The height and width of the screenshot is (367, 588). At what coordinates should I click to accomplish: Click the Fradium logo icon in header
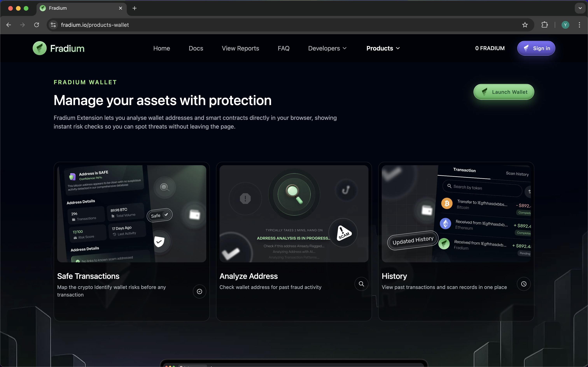(40, 48)
